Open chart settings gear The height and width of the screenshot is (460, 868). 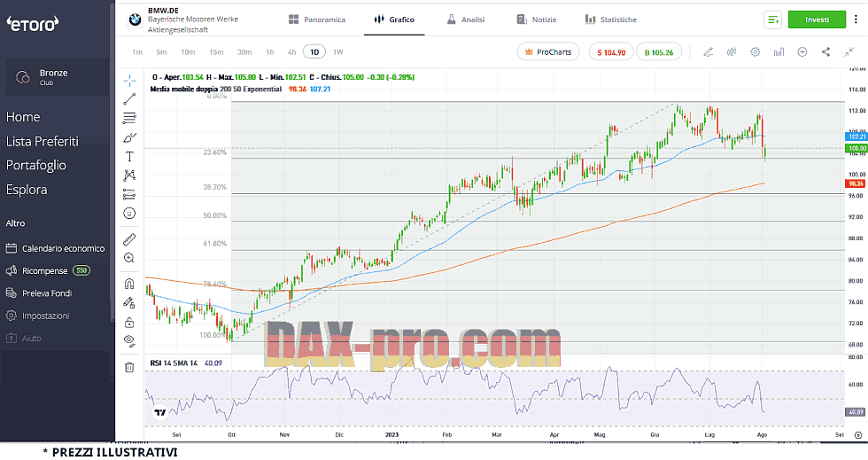[755, 52]
